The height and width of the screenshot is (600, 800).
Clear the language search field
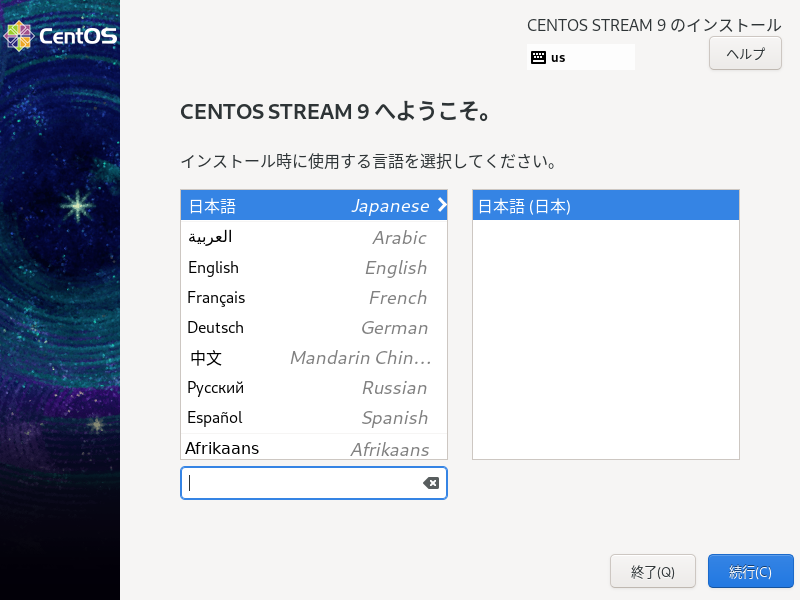pos(431,483)
